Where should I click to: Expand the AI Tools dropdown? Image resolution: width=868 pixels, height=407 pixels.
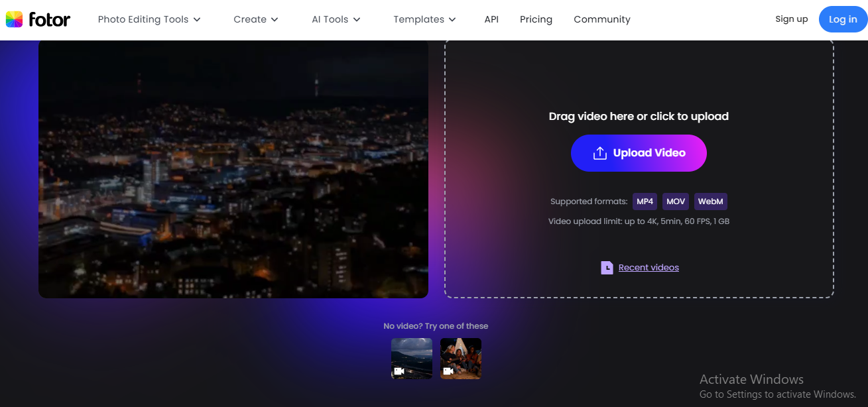tap(336, 20)
